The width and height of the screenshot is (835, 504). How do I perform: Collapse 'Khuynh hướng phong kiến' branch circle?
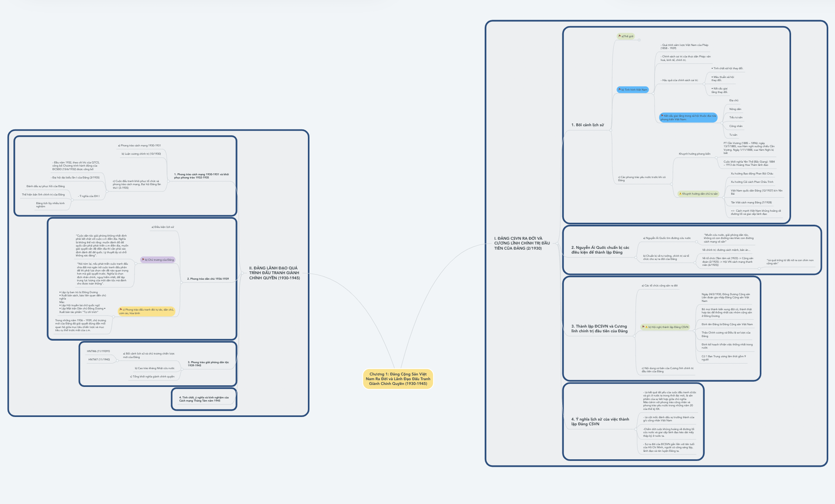point(716,158)
